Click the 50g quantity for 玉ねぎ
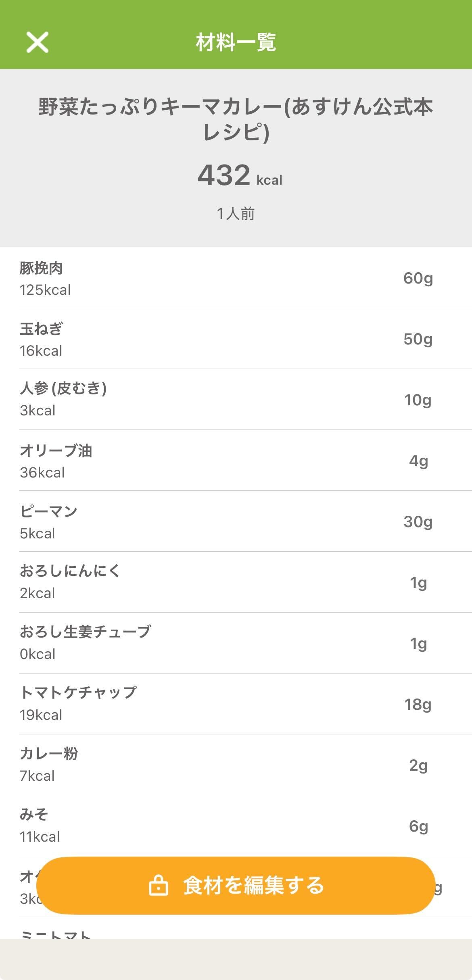Screen dimensions: 472x980 (418, 339)
